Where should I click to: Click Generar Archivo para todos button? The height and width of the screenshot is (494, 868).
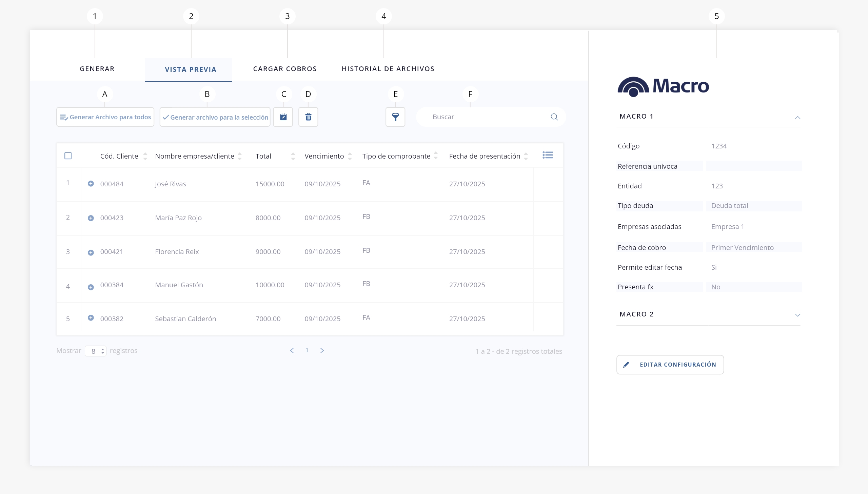tap(105, 117)
